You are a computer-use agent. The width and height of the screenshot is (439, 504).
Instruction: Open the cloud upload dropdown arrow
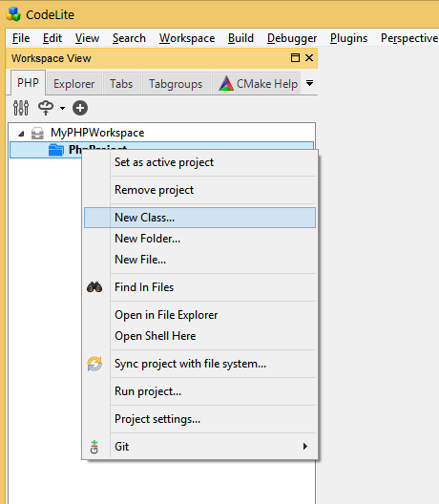[x=62, y=108]
